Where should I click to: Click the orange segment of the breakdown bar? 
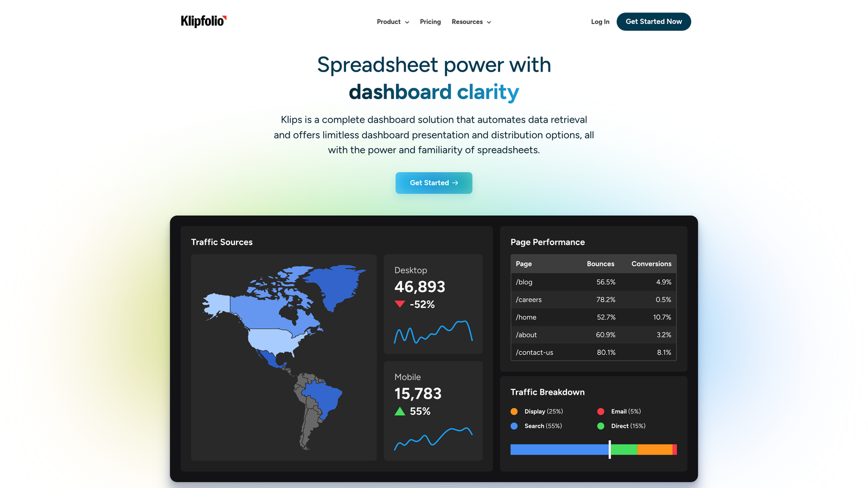pyautogui.click(x=655, y=450)
